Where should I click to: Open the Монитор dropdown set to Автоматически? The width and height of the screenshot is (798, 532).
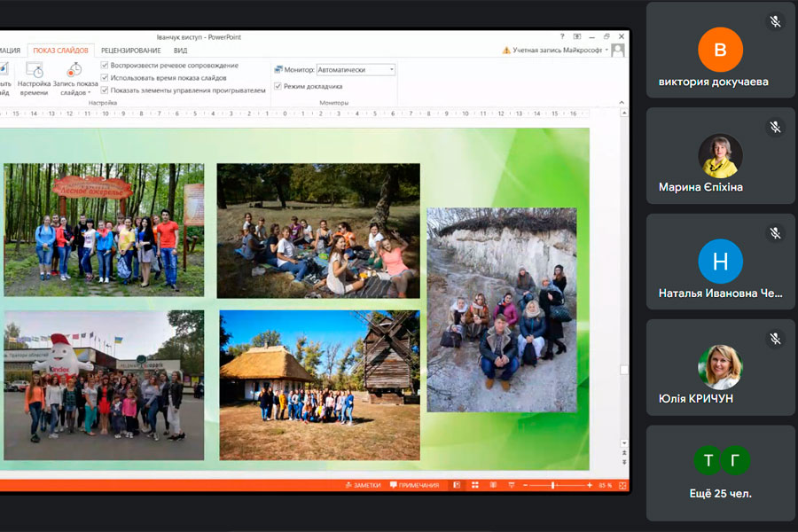point(356,69)
